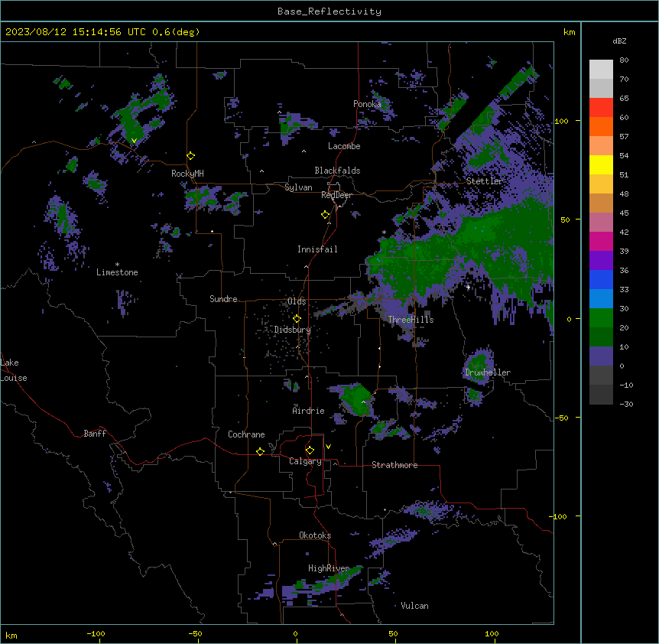Click the RedDeer city label
659x644 pixels.
pos(336,195)
